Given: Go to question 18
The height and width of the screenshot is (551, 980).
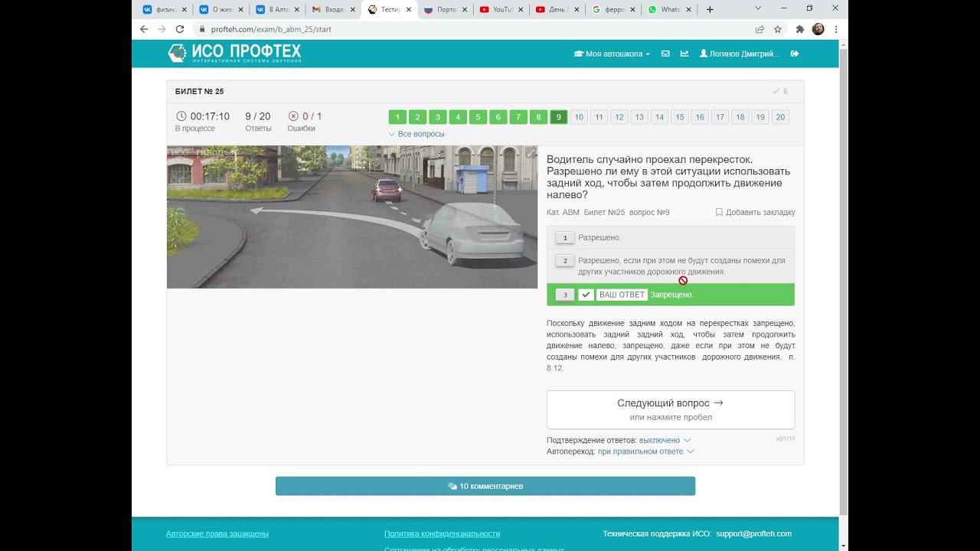Looking at the screenshot, I should (740, 117).
